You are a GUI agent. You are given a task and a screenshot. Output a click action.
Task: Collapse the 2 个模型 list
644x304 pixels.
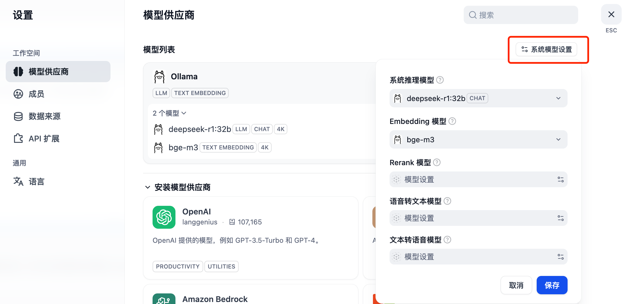pos(169,113)
